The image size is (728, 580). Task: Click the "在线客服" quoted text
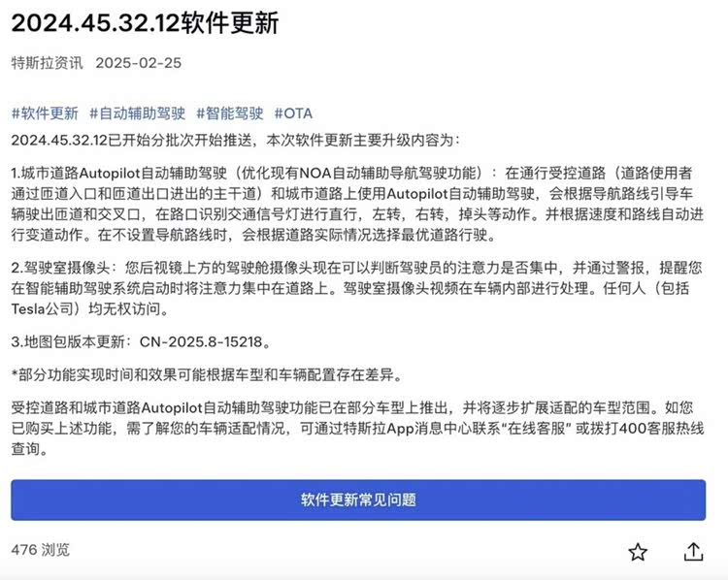[x=535, y=428]
